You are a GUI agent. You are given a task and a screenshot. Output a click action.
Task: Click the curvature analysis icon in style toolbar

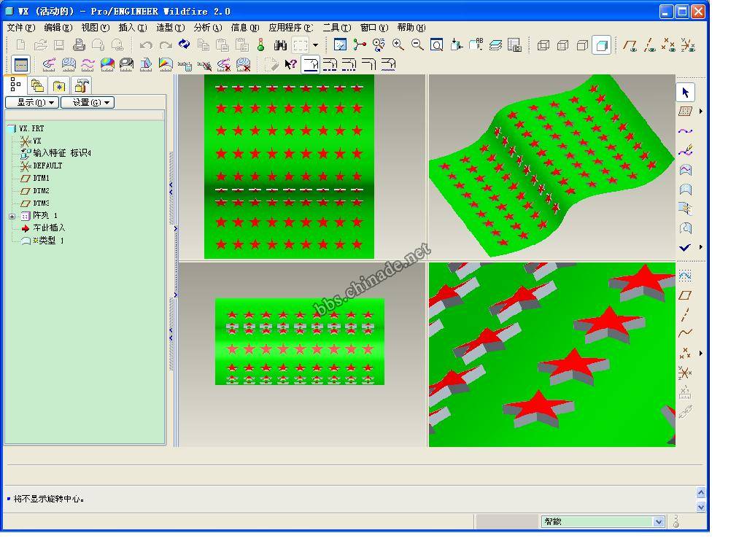[49, 64]
